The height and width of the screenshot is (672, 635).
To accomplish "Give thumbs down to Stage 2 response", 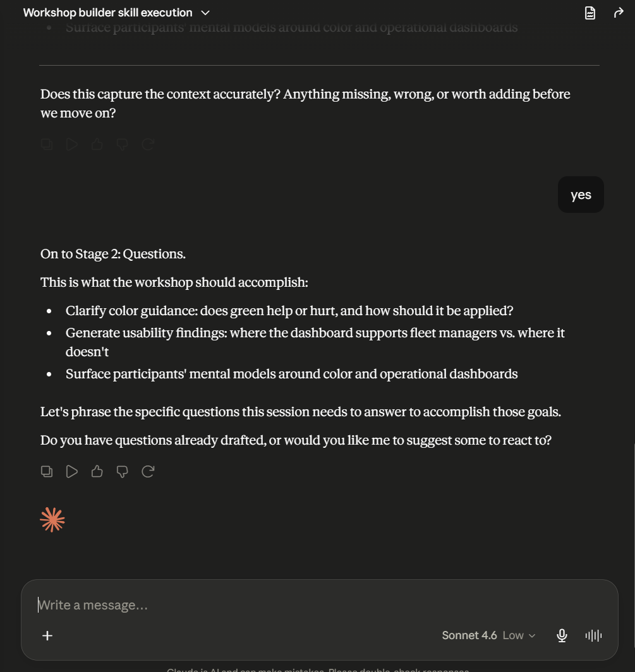I will pyautogui.click(x=122, y=471).
